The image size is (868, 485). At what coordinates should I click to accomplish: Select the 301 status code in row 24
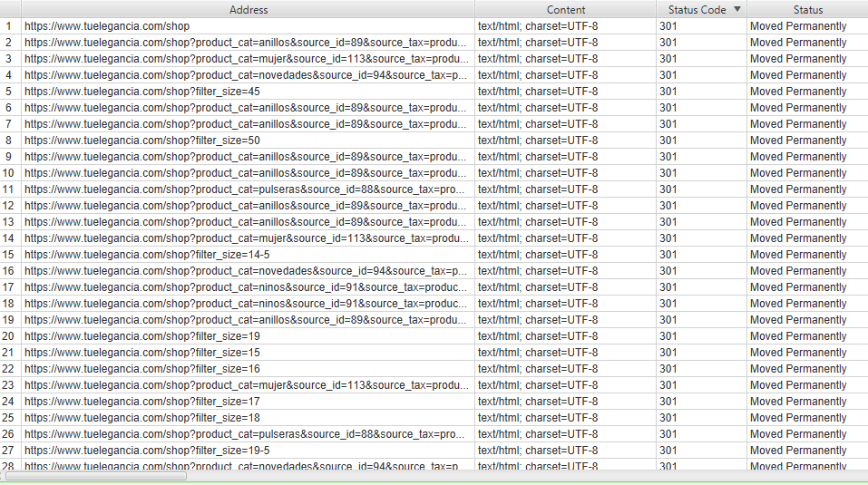click(x=668, y=402)
